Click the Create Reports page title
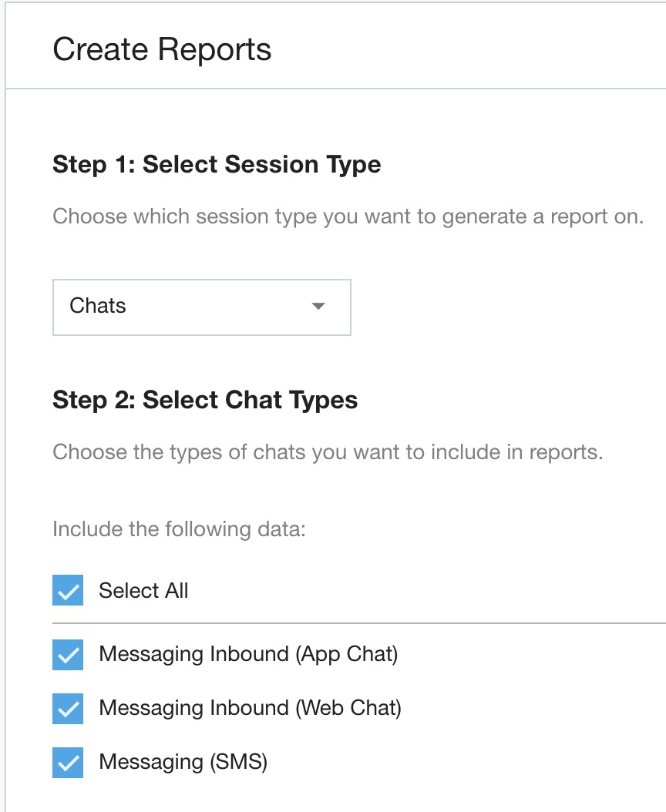Screen dimensions: 666x812 pyautogui.click(x=162, y=50)
